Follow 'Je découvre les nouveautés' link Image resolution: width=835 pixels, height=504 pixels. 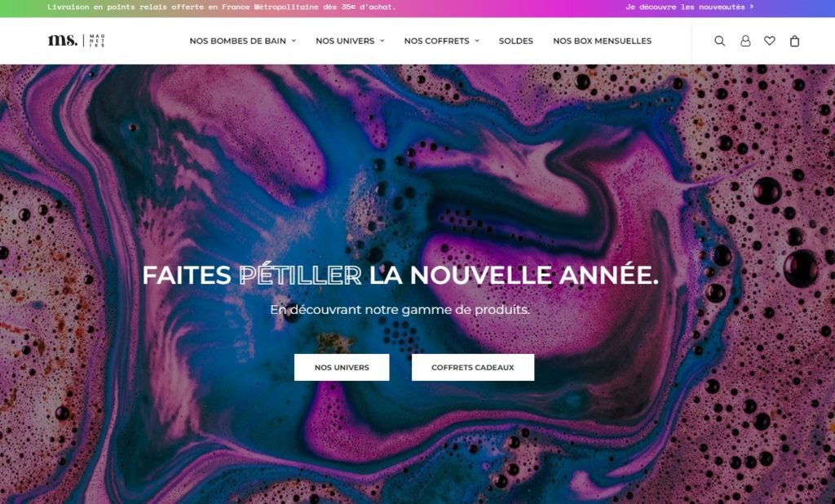pos(685,7)
